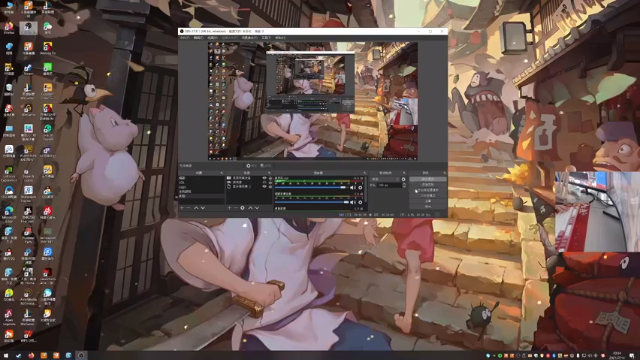The height and width of the screenshot is (360, 640).
Task: Open the Tools menu in OBS
Action: tap(266, 38)
